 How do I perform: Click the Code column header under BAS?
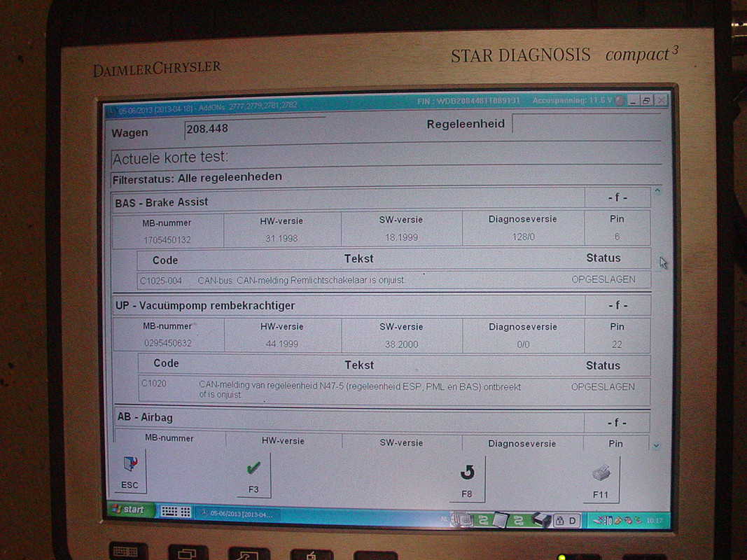(x=165, y=260)
